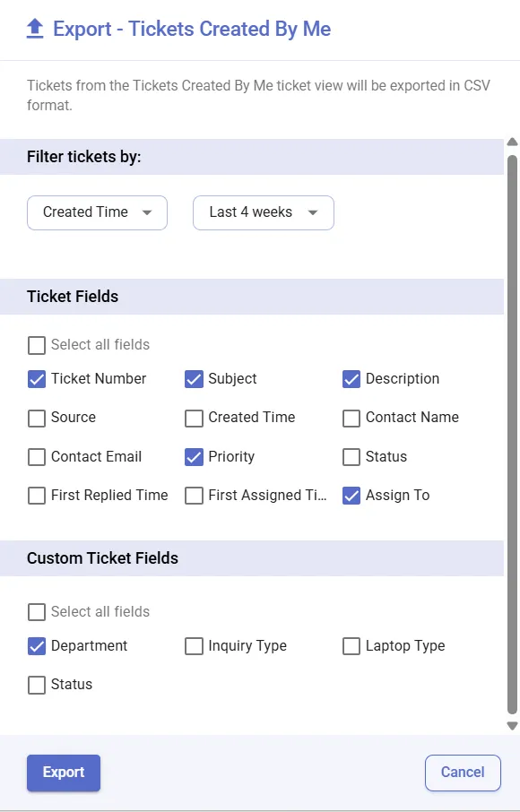
Task: Disable the Priority checkbox
Action: [194, 457]
